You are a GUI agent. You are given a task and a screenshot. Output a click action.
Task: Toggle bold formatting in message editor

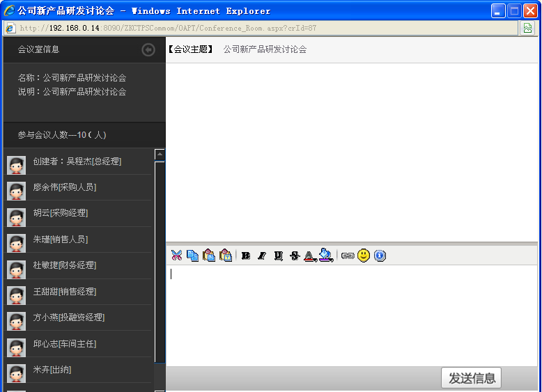[246, 256]
